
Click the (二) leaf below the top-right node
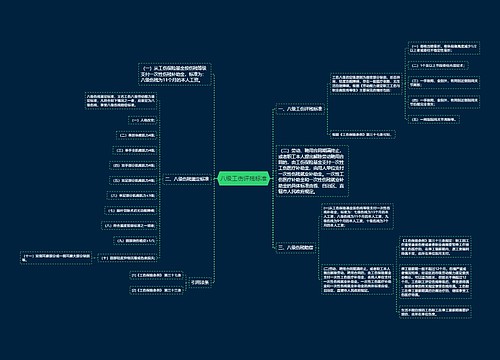438,66
